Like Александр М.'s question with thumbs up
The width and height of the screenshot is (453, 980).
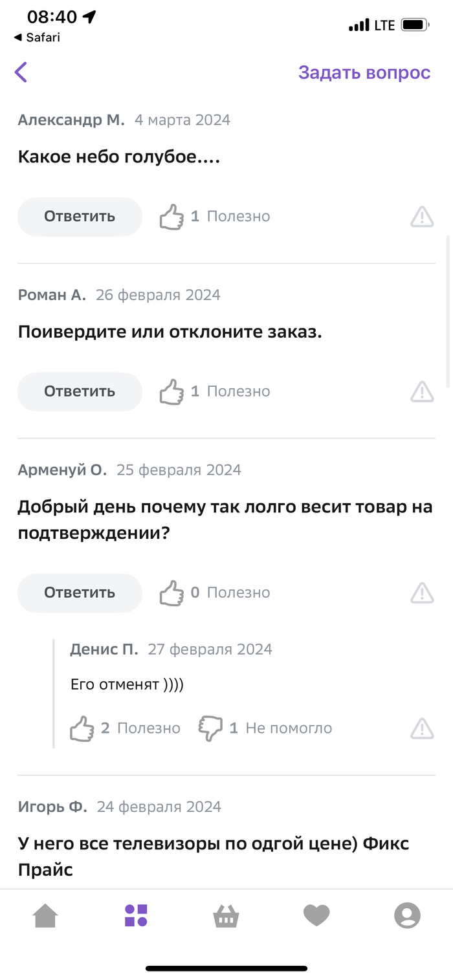point(171,217)
